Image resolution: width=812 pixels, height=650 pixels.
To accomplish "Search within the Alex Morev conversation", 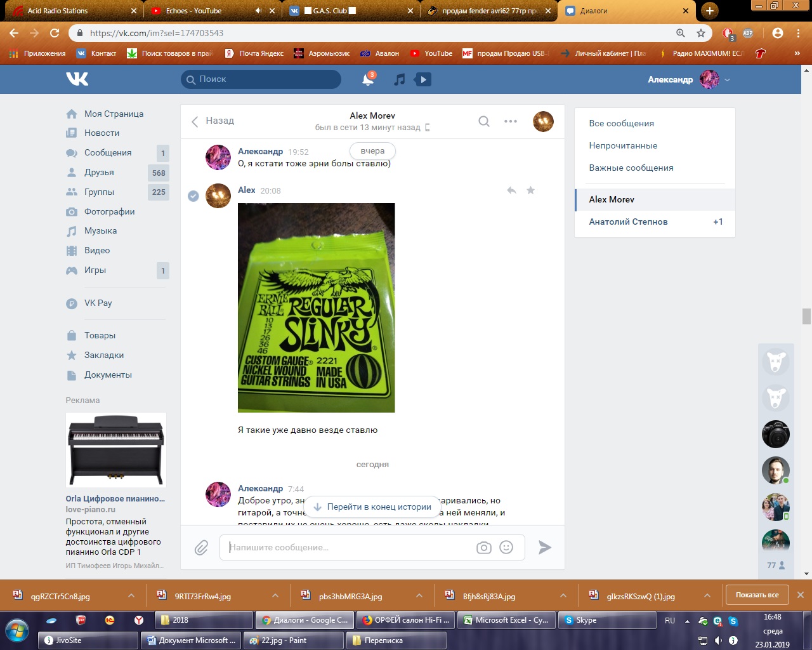I will click(484, 121).
